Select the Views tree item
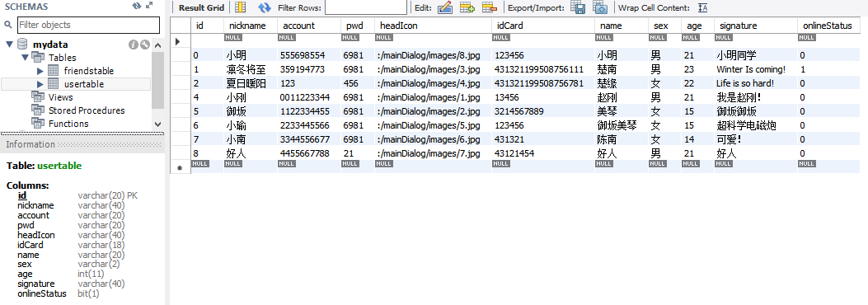The width and height of the screenshot is (868, 305). pos(60,97)
